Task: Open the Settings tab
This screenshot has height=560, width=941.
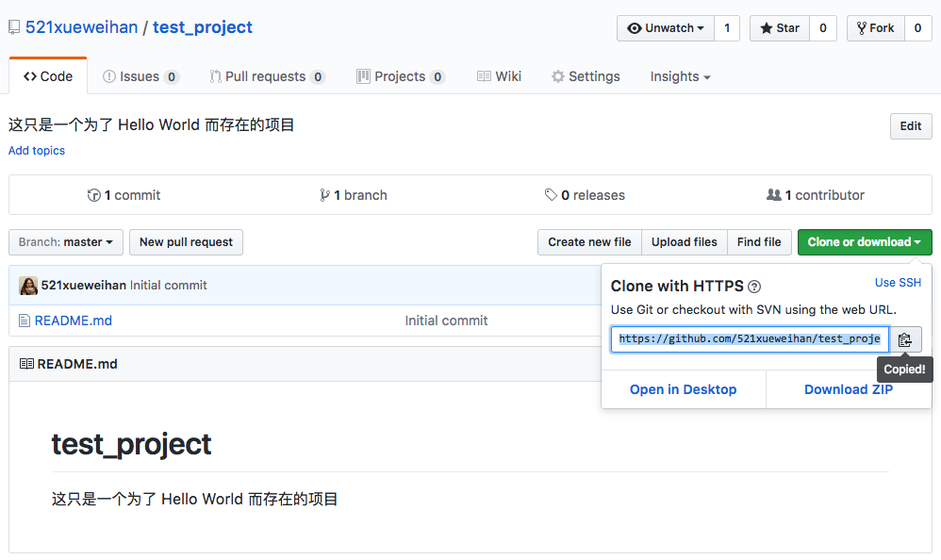Action: click(586, 76)
